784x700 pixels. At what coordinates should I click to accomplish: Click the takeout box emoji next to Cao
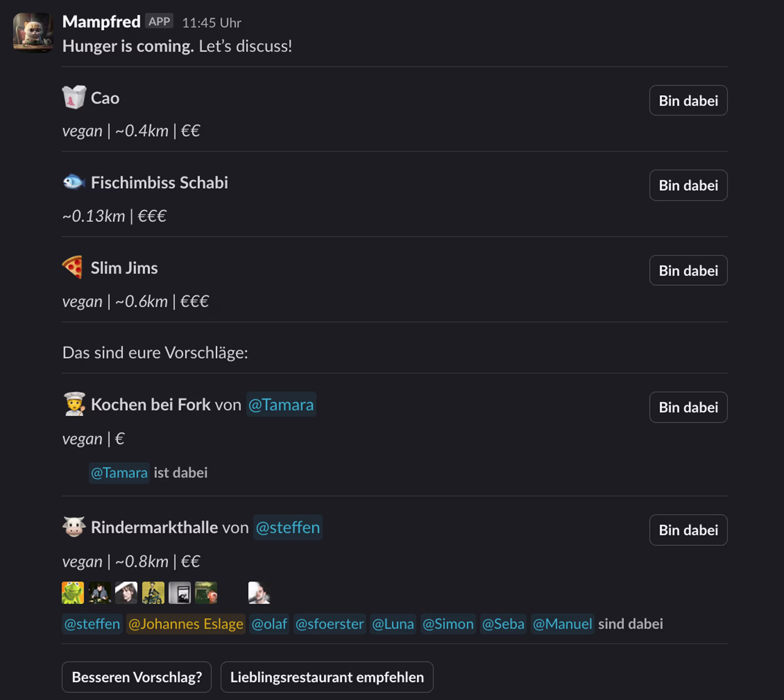[74, 97]
